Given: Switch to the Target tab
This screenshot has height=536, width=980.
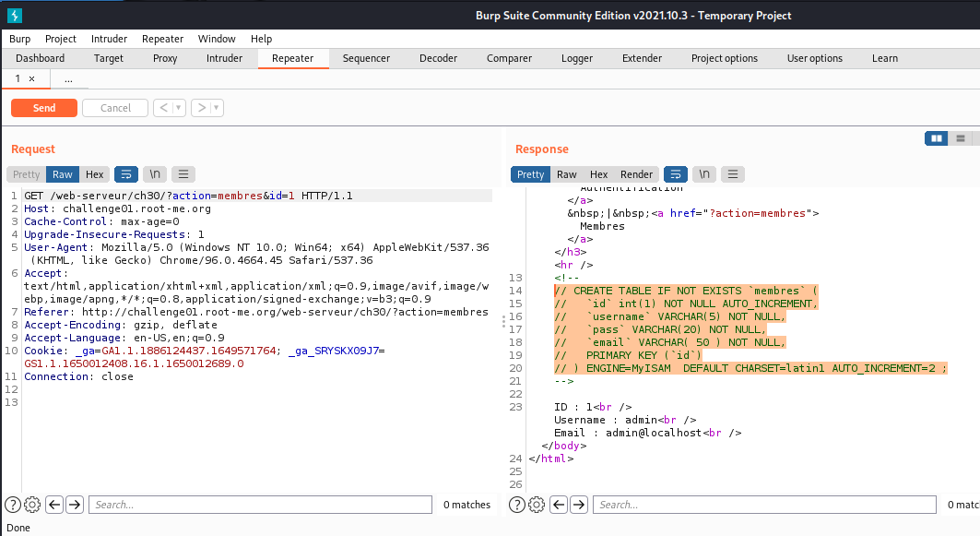Looking at the screenshot, I should click(109, 58).
